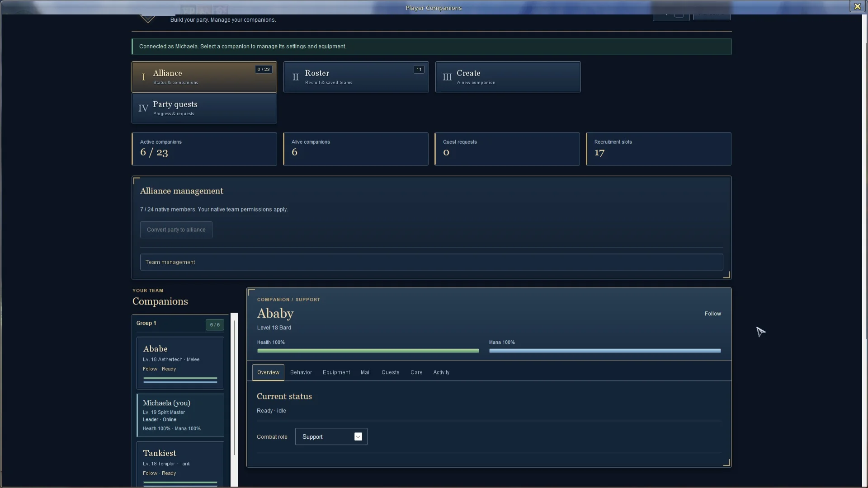Image resolution: width=868 pixels, height=488 pixels.
Task: Click Ababy's Health 100% bar
Action: 368,351
